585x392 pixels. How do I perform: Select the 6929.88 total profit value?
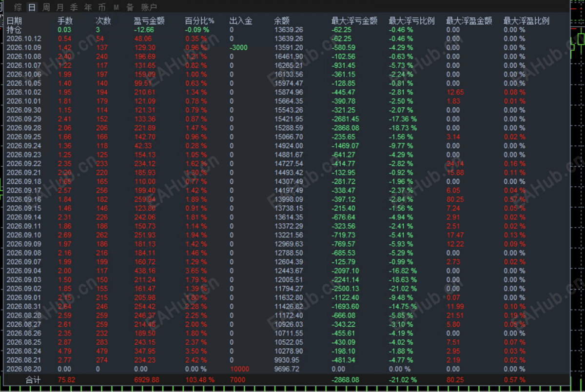coord(147,380)
